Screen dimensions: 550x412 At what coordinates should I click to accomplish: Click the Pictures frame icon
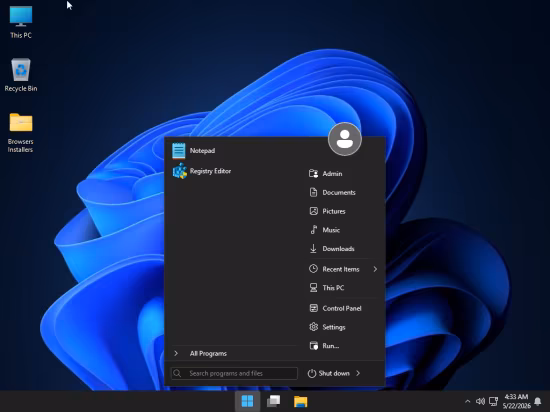[313, 211]
